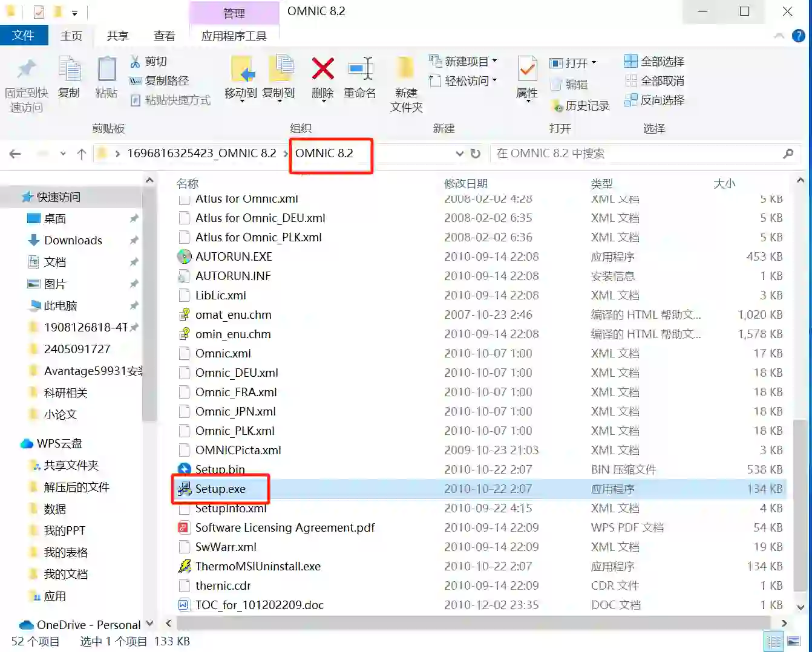812x652 pixels.
Task: Switch to the 查看 ribbon tab
Action: click(x=164, y=35)
